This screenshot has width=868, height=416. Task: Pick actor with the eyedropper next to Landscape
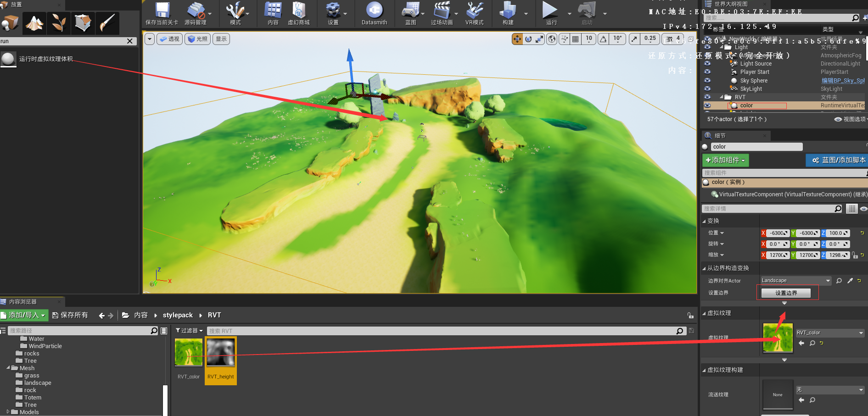coord(850,281)
